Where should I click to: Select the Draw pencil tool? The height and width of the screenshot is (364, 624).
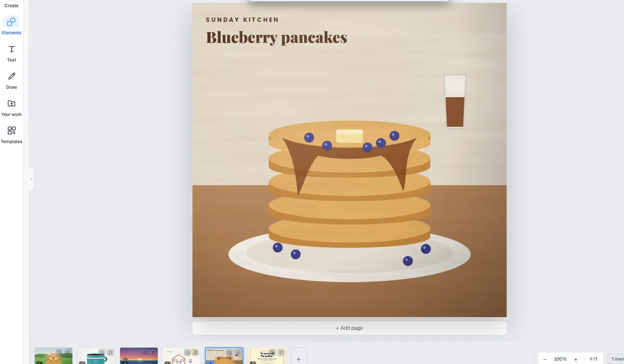[11, 80]
